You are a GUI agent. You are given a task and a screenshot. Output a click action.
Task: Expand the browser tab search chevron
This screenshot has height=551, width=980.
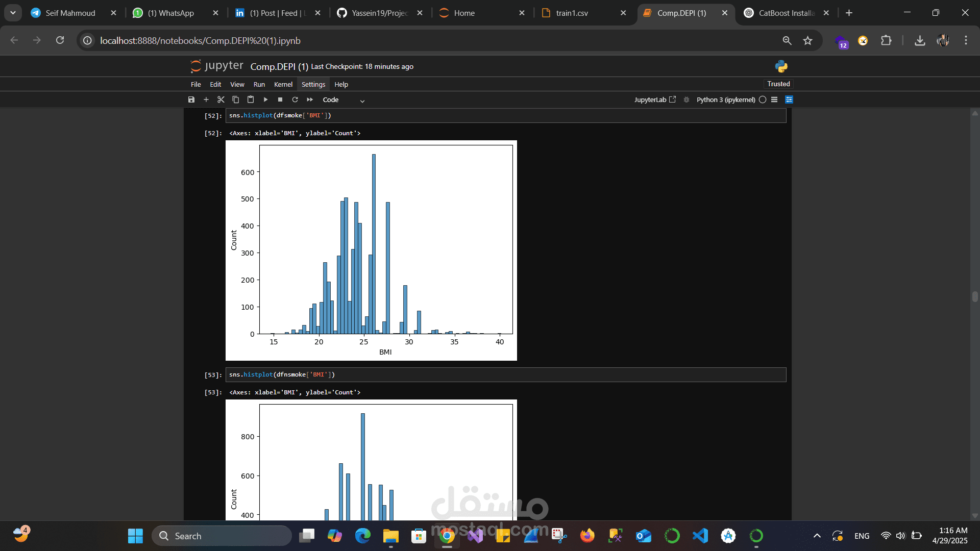(13, 13)
